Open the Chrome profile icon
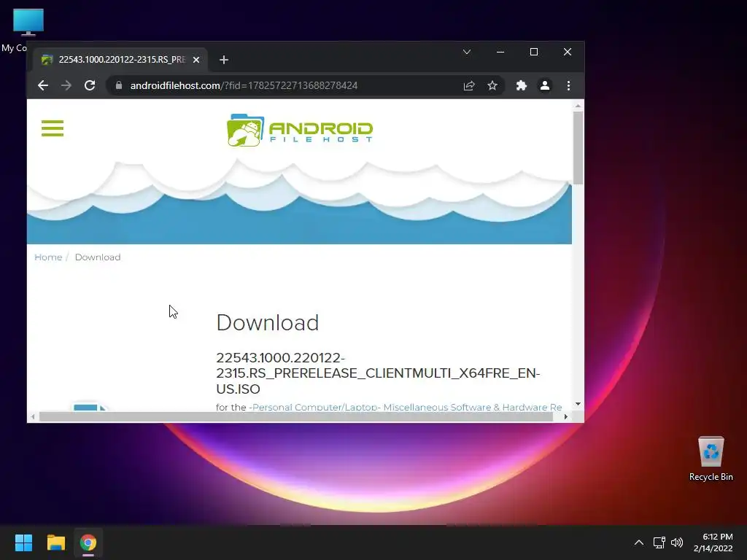Screen dimensions: 747x560 click(544, 86)
